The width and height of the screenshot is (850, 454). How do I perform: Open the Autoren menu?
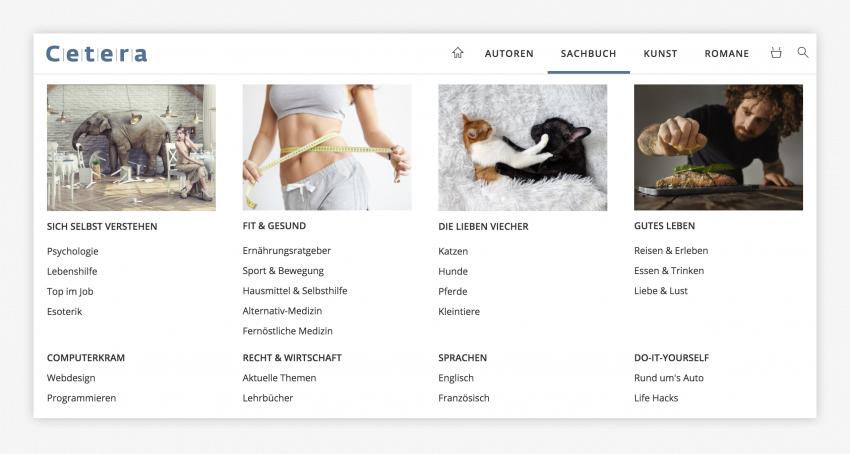point(509,54)
